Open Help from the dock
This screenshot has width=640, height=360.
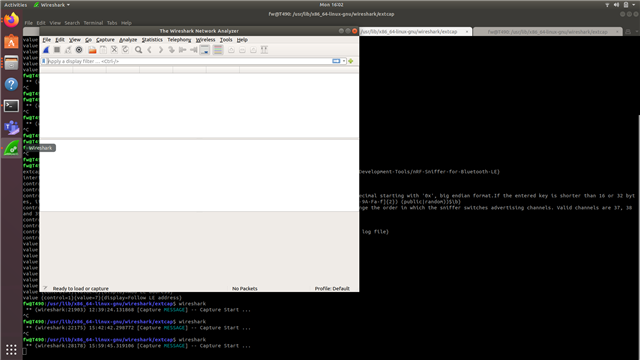pos(11,84)
